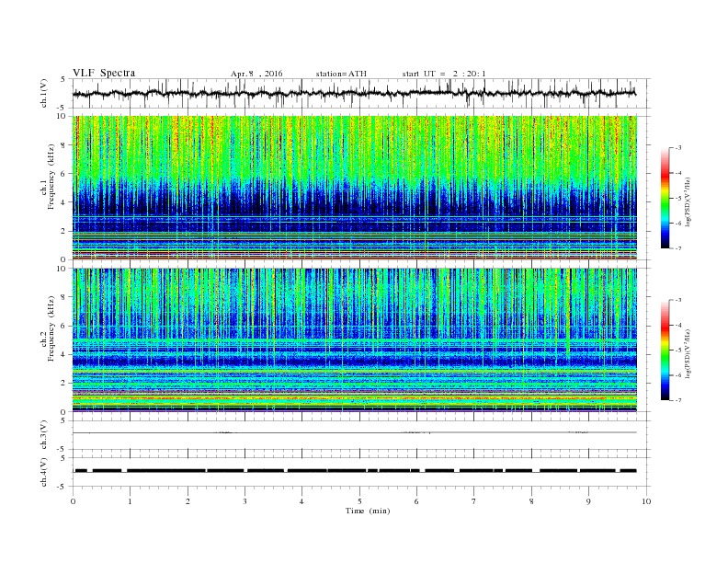
Task: Click the "-3" tick on ch.1 color bar
Action: tap(678, 148)
